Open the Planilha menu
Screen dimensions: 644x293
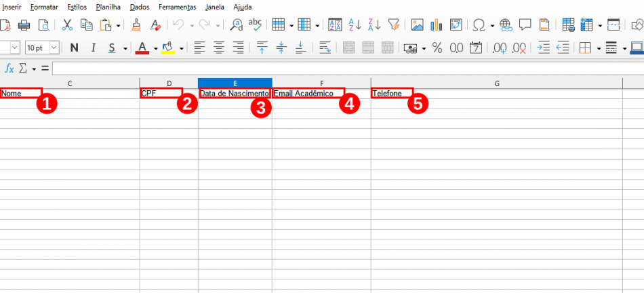108,7
